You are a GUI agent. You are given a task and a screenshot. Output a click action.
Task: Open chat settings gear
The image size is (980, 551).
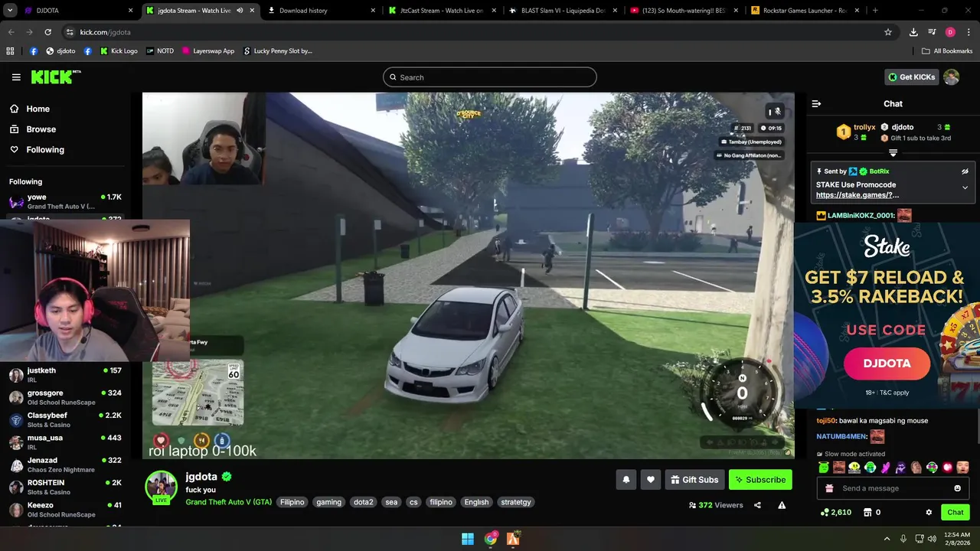click(x=929, y=512)
